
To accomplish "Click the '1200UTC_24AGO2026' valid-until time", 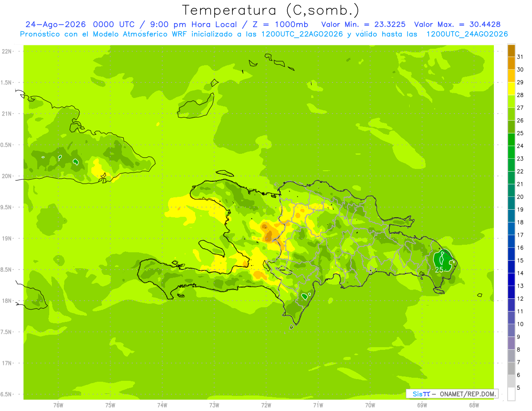I will [467, 34].
